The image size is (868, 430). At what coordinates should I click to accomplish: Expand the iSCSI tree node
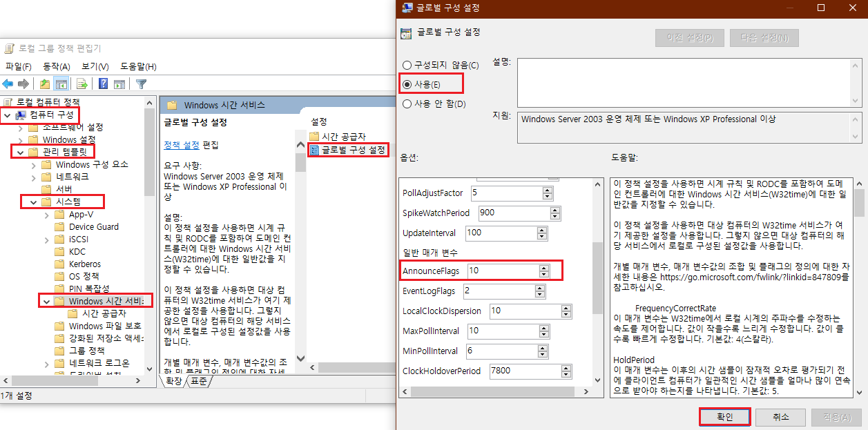click(x=46, y=239)
